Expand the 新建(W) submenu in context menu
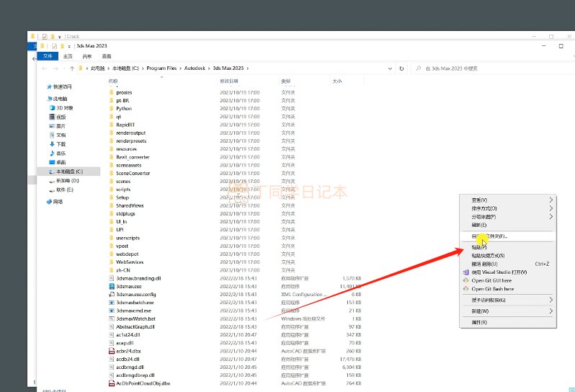Screen dimensions: 575x392 tap(551, 311)
